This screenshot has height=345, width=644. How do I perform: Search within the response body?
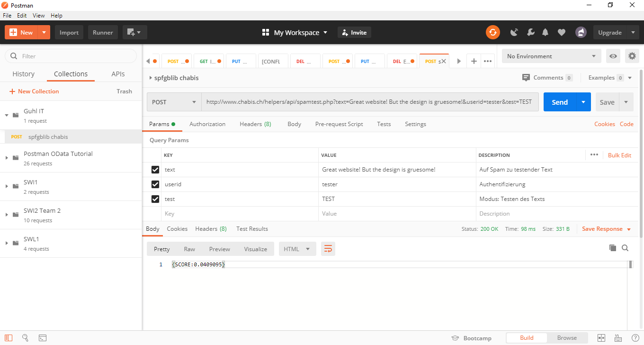click(625, 248)
